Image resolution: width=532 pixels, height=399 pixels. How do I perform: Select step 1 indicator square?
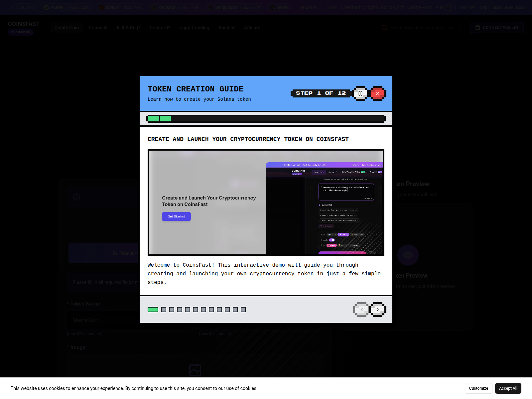pos(153,310)
